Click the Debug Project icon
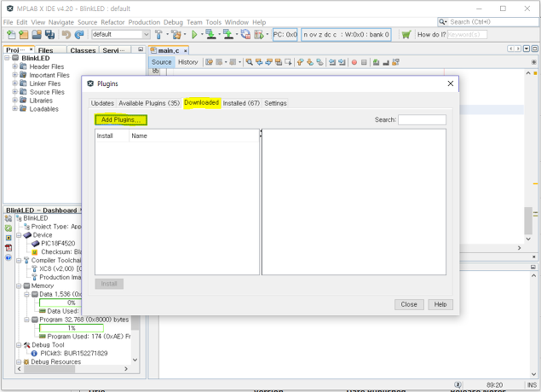 click(x=259, y=34)
